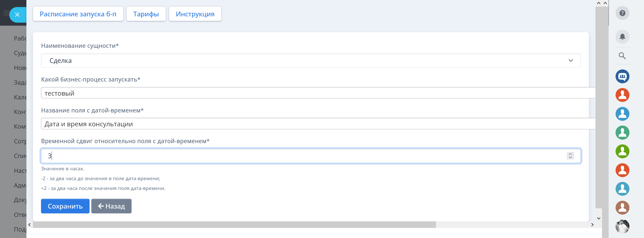Image resolution: width=644 pixels, height=238 pixels.
Task: Click the search magnifier icon
Action: tap(622, 56)
